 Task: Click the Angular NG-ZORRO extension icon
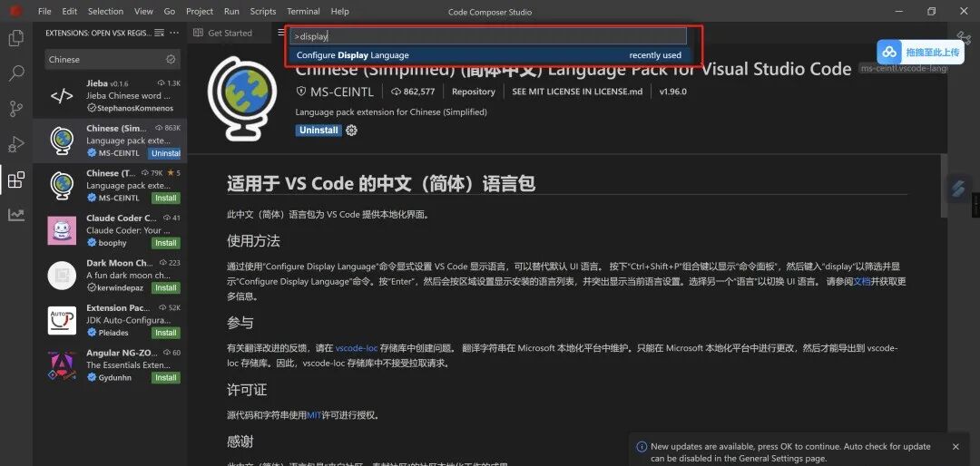click(x=62, y=364)
